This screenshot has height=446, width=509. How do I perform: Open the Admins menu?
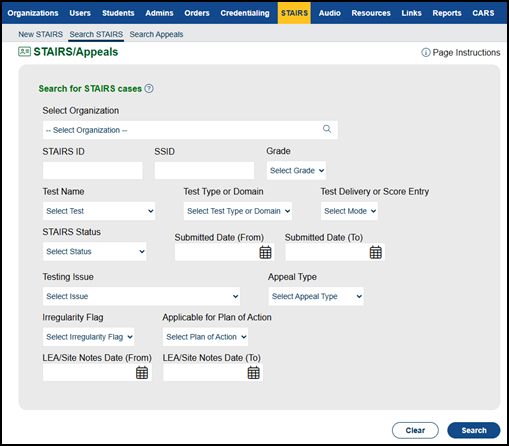pos(159,13)
